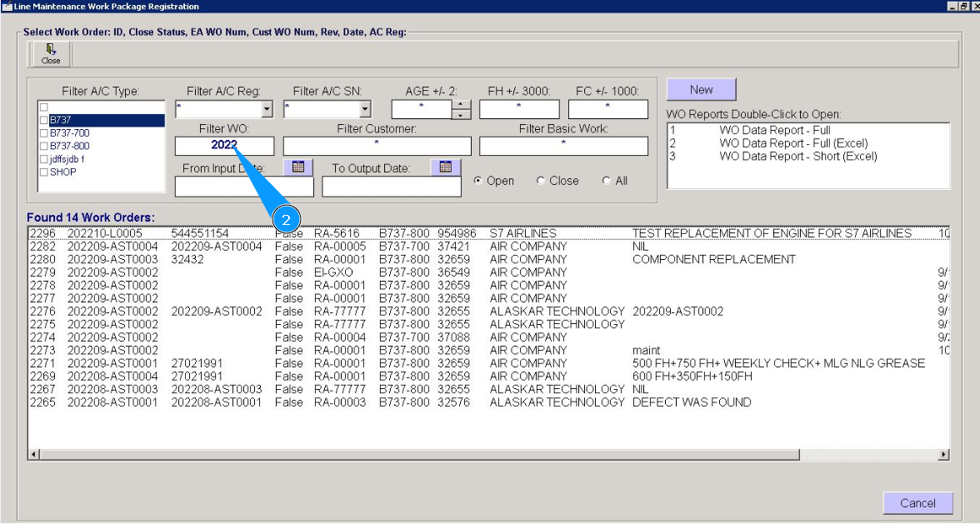Tick the B737 aircraft type checkbox
Image resolution: width=980 pixels, height=524 pixels.
click(x=43, y=120)
